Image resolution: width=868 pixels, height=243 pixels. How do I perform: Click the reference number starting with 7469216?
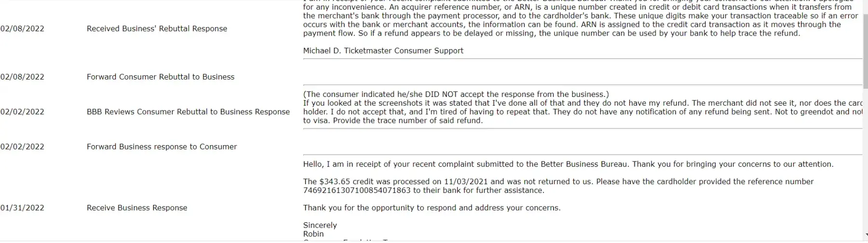point(357,190)
